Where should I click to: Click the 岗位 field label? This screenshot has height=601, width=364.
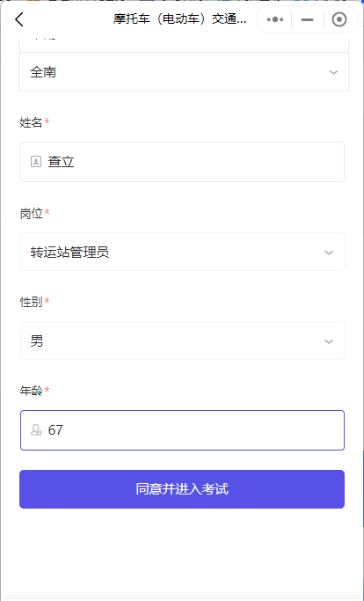point(31,213)
